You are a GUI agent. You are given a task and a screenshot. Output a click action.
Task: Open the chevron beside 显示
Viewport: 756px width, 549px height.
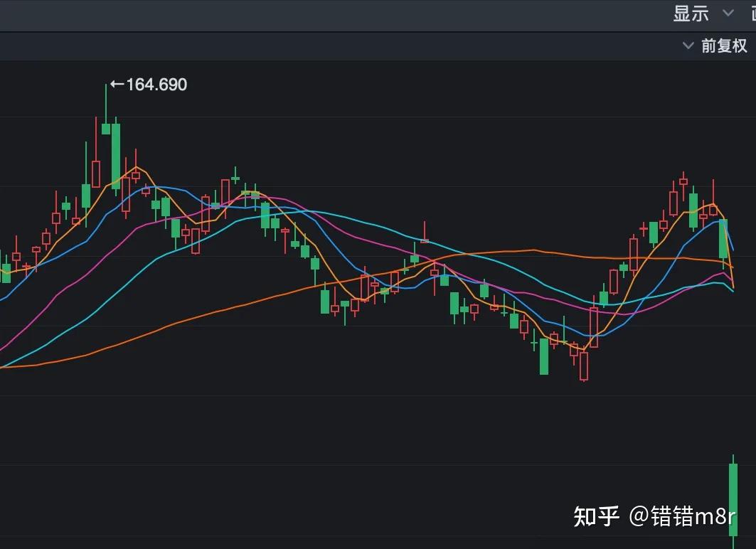coord(728,13)
